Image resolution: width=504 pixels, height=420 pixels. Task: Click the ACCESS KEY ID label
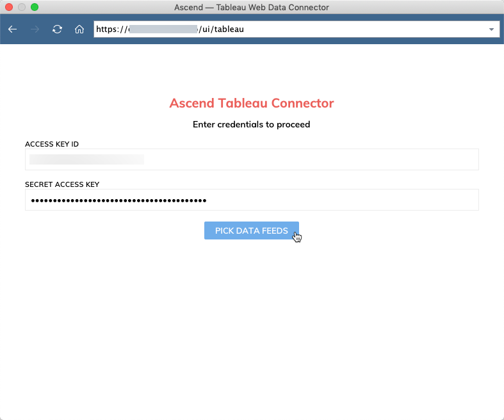(52, 144)
